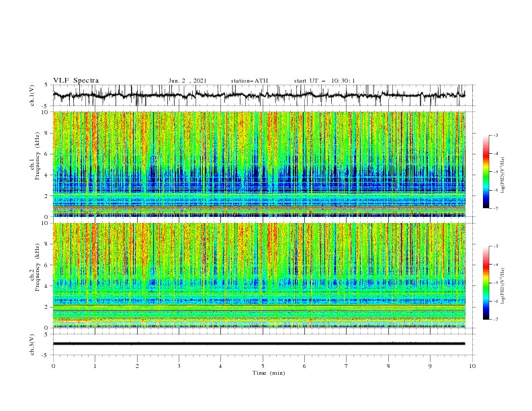
Task: Click the "station=ATH" header label
Action: pos(249,81)
